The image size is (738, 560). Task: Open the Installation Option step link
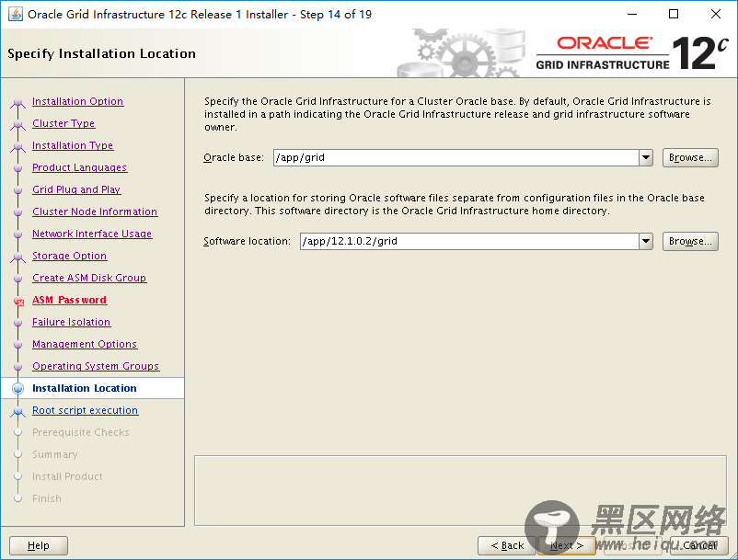coord(77,101)
